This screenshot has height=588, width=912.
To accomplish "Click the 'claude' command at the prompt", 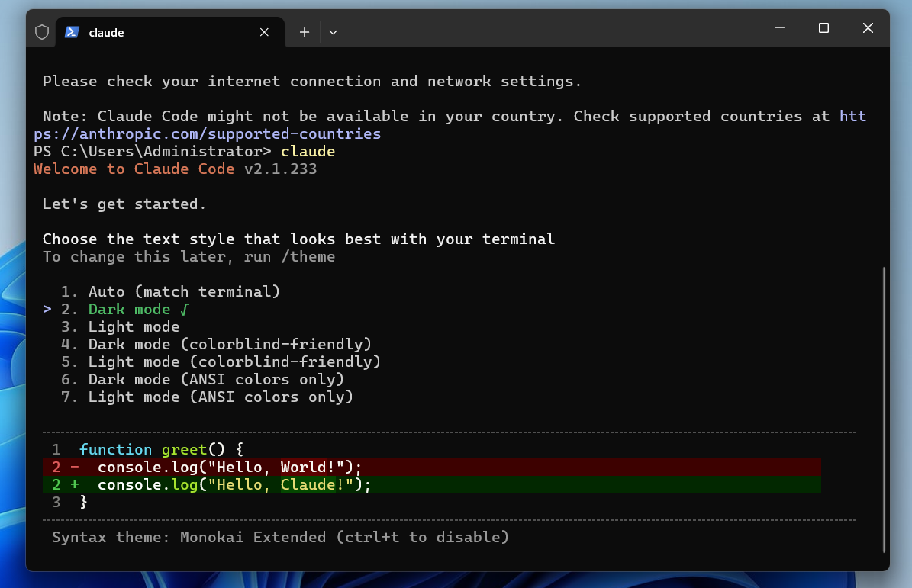I will coord(308,152).
